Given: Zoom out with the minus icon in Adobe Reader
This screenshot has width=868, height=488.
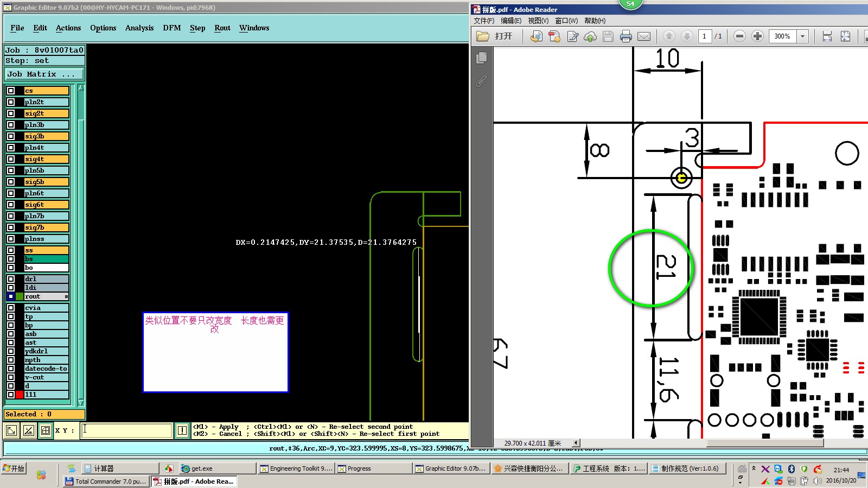Looking at the screenshot, I should coord(739,36).
